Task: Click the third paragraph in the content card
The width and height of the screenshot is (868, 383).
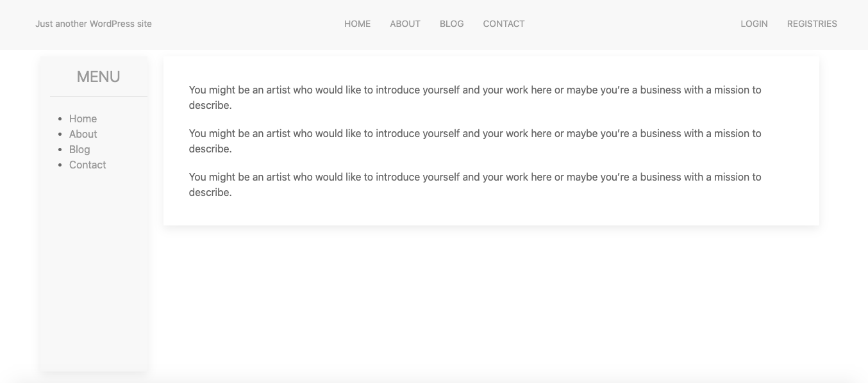Action: click(475, 184)
